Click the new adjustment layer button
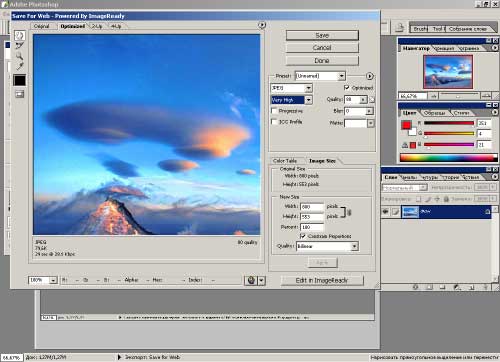The width and height of the screenshot is (500, 362). [457, 287]
